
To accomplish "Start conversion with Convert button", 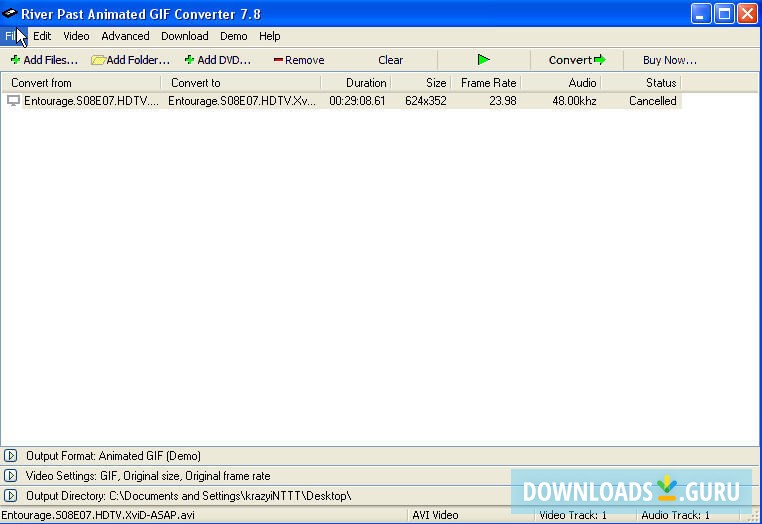I will click(577, 60).
